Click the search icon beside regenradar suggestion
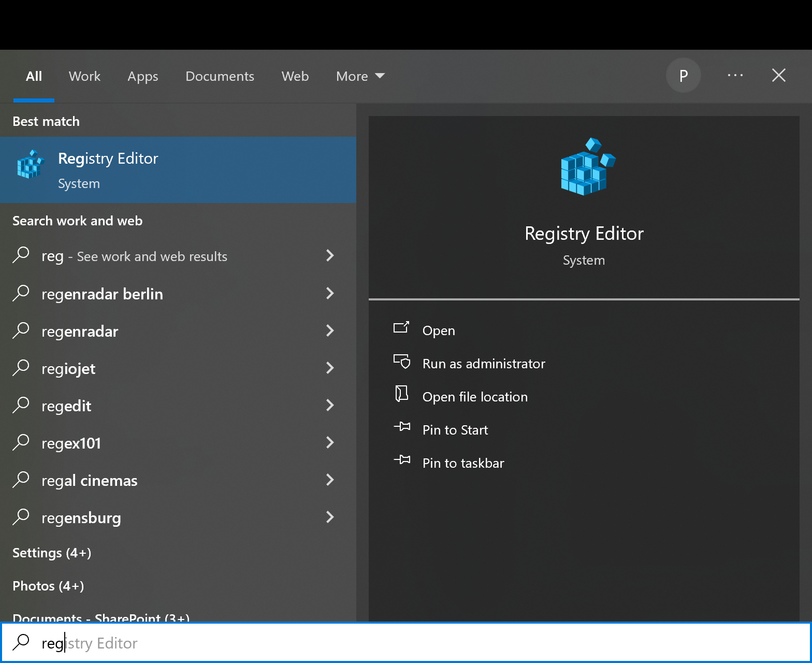 (x=21, y=330)
